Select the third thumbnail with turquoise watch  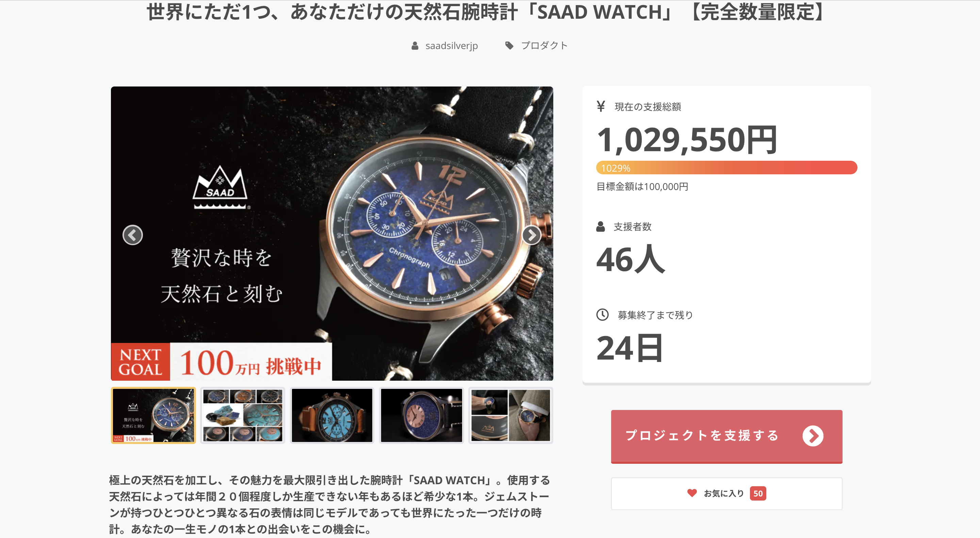tap(332, 415)
